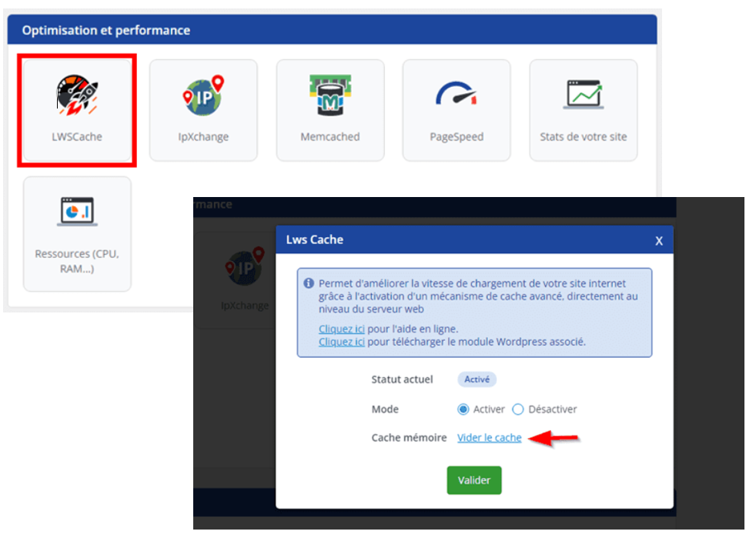Click the Stats de votre site label
Image resolution: width=756 pixels, height=538 pixels.
584,137
